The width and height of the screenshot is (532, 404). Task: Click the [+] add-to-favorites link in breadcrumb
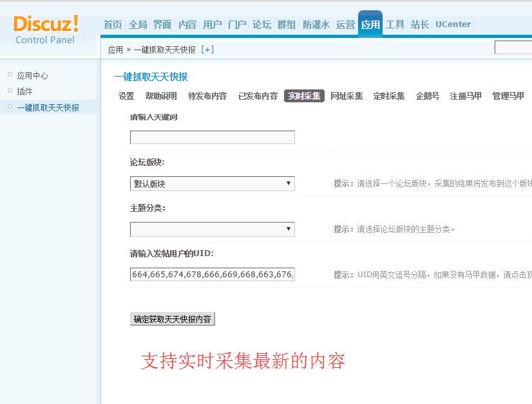pyautogui.click(x=207, y=50)
